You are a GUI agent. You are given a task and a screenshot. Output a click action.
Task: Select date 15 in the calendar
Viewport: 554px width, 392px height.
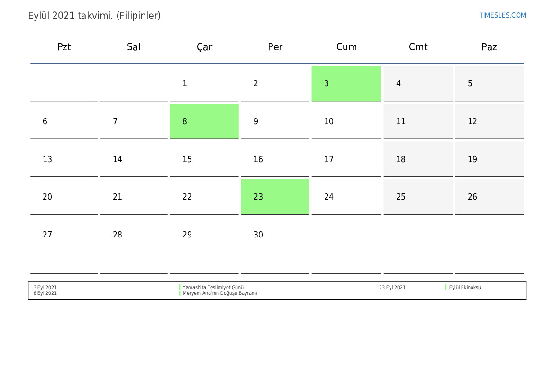tap(204, 159)
